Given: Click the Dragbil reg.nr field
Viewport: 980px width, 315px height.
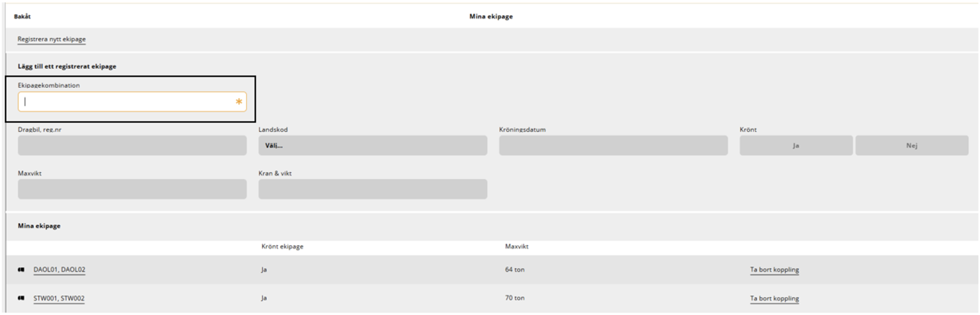Looking at the screenshot, I should 132,145.
